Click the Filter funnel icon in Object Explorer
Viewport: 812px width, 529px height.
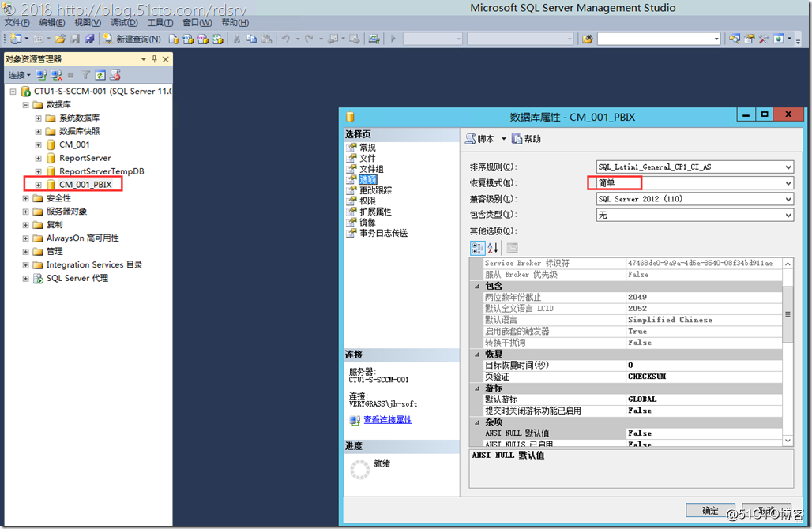[85, 75]
